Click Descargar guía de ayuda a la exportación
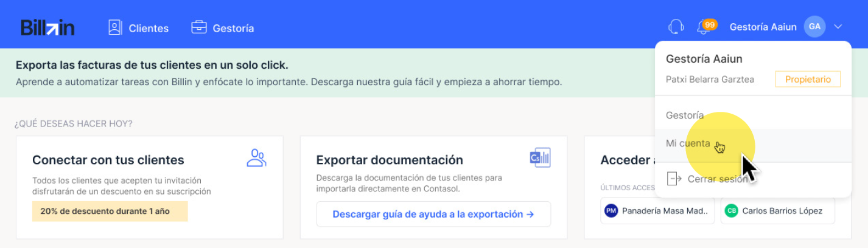Image resolution: width=868 pixels, height=248 pixels. point(433,214)
